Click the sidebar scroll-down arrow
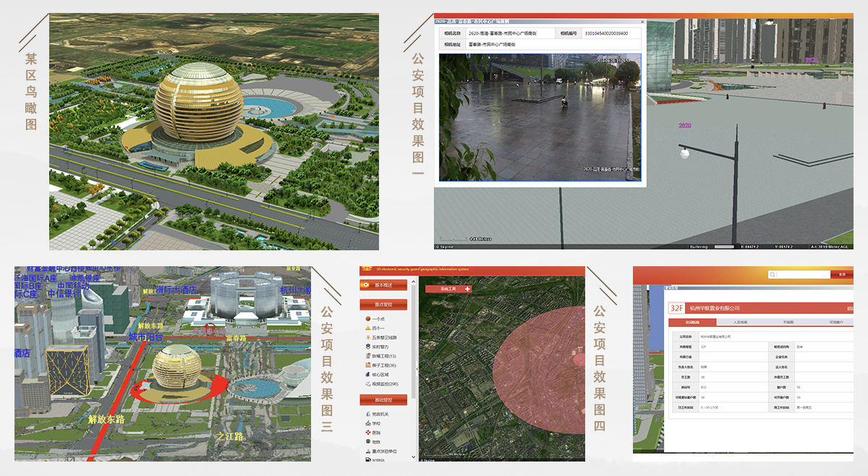 (x=413, y=457)
